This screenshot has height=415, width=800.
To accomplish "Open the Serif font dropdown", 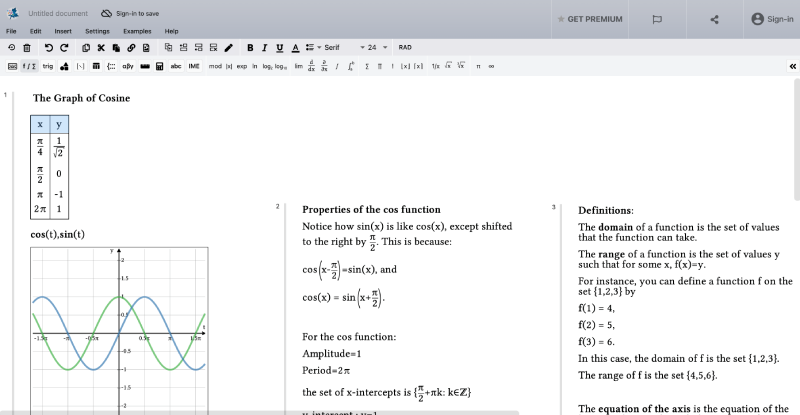I will pos(344,47).
